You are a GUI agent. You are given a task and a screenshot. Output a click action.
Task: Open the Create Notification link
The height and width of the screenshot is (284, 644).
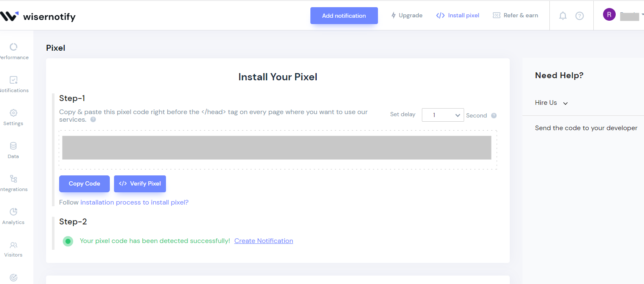(x=264, y=240)
